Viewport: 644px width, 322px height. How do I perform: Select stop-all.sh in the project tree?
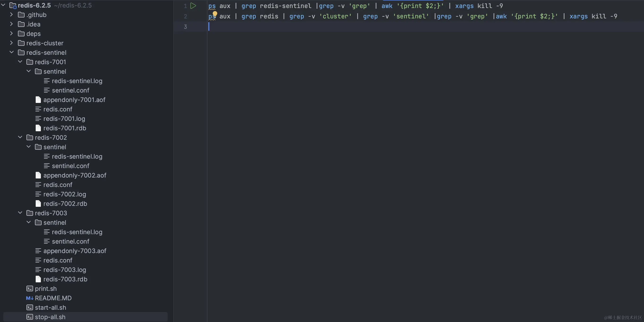pyautogui.click(x=50, y=317)
